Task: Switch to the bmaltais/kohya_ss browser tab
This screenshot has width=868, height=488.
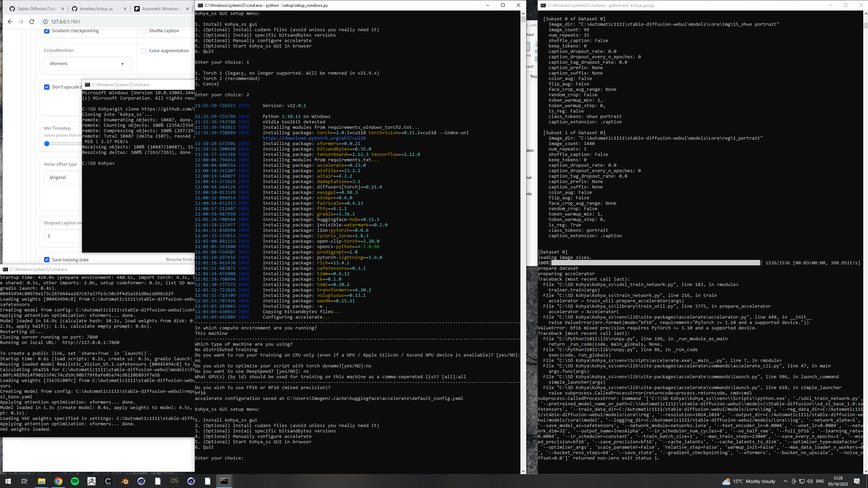Action: [96, 9]
